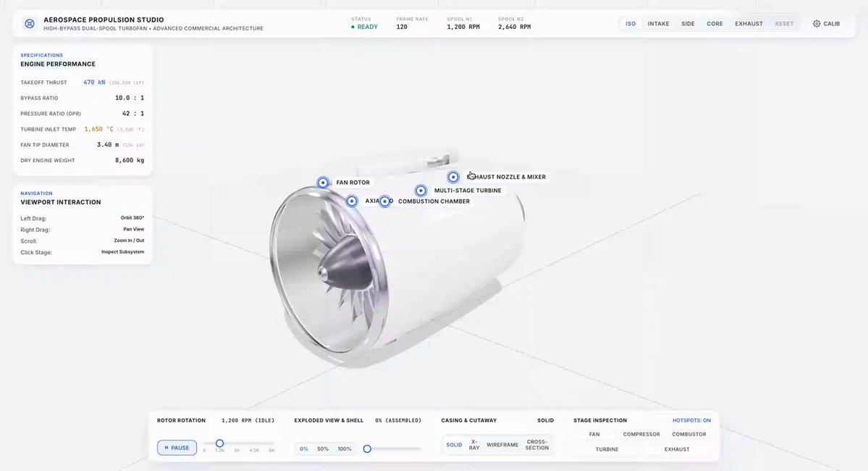Select the Multi-Stage Turbine hotspot marker
Image resolution: width=868 pixels, height=471 pixels.
click(x=421, y=191)
